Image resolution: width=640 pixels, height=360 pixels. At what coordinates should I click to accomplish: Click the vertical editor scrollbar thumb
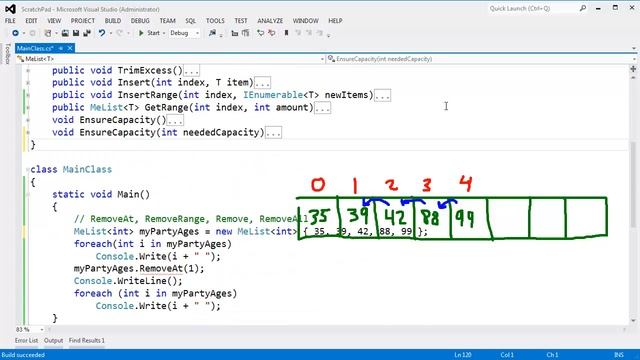633,184
